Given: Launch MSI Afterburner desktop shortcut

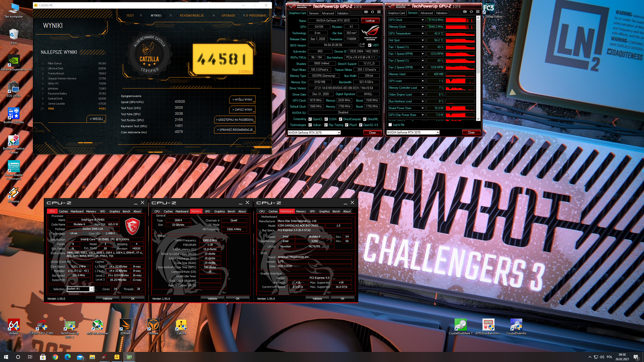Looking at the screenshot, I should (x=97, y=327).
